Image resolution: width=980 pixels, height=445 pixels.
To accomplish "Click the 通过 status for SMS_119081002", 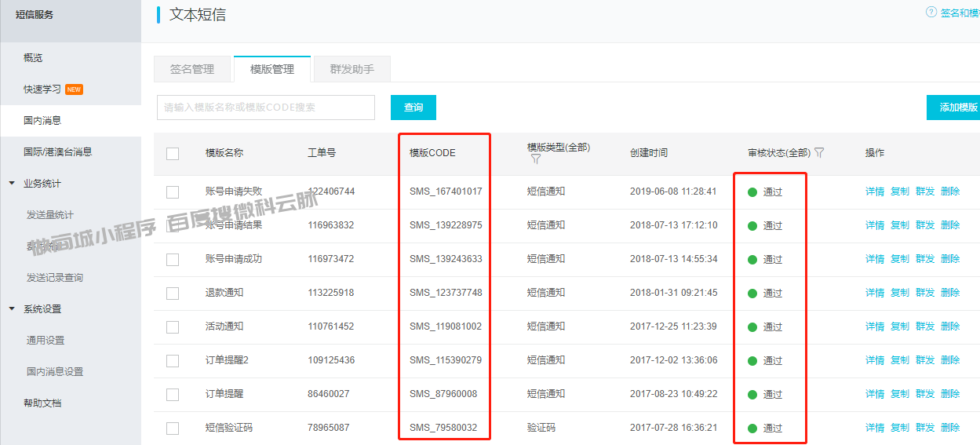I will 773,327.
